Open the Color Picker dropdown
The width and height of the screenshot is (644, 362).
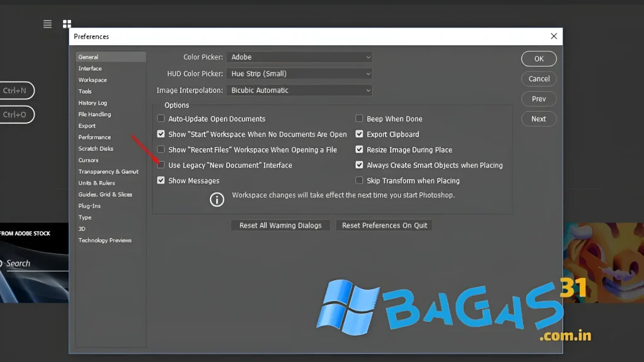pos(299,57)
